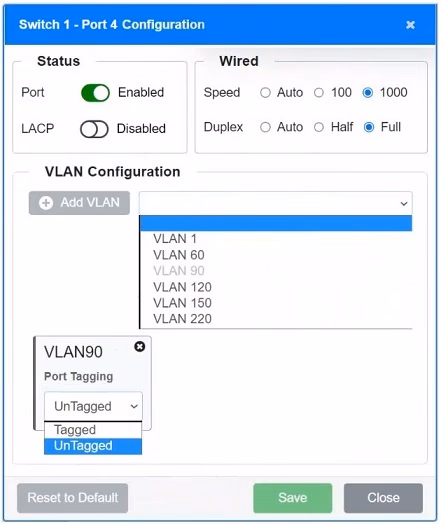This screenshot has width=441, height=524.
Task: Select Full duplex radio button
Action: pos(369,127)
